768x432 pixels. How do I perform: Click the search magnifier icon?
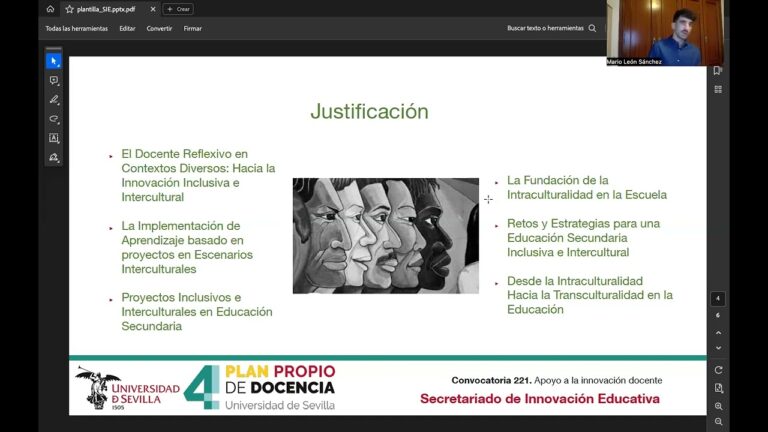point(592,28)
